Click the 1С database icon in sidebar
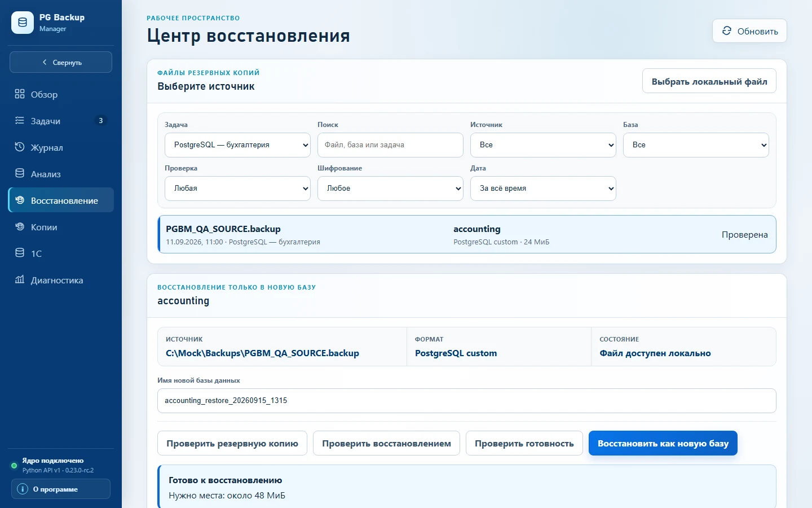 point(20,253)
